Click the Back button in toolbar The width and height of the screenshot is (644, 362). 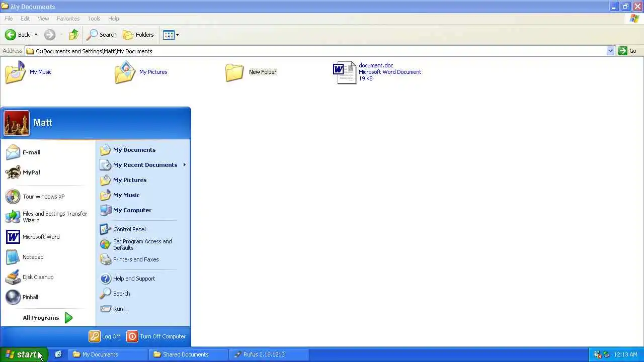point(18,35)
